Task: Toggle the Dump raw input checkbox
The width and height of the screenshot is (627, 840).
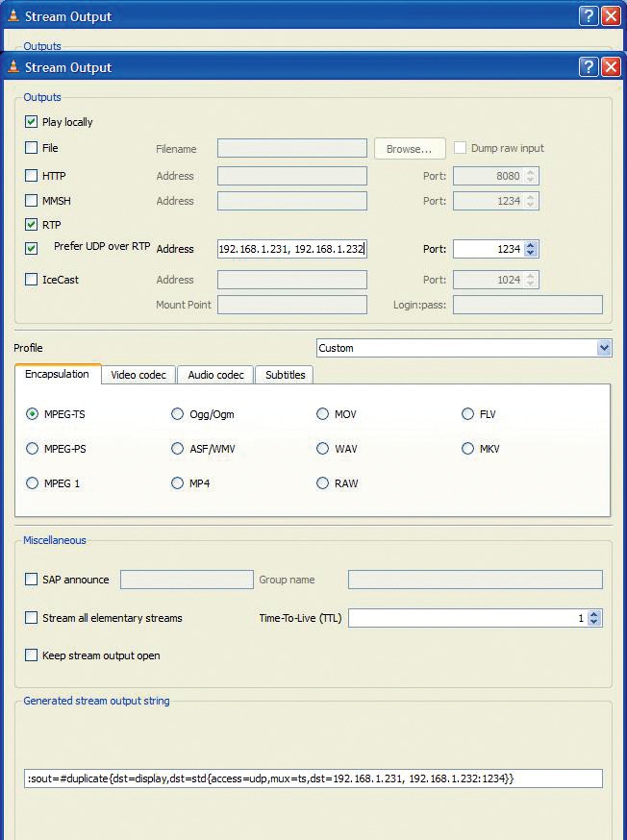Action: pos(460,147)
